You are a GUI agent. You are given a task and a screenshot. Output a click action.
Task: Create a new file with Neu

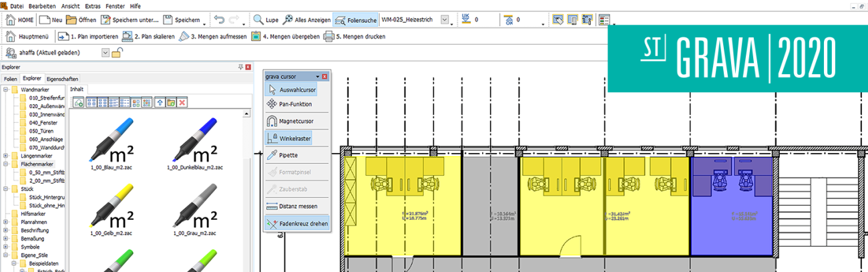tap(50, 20)
